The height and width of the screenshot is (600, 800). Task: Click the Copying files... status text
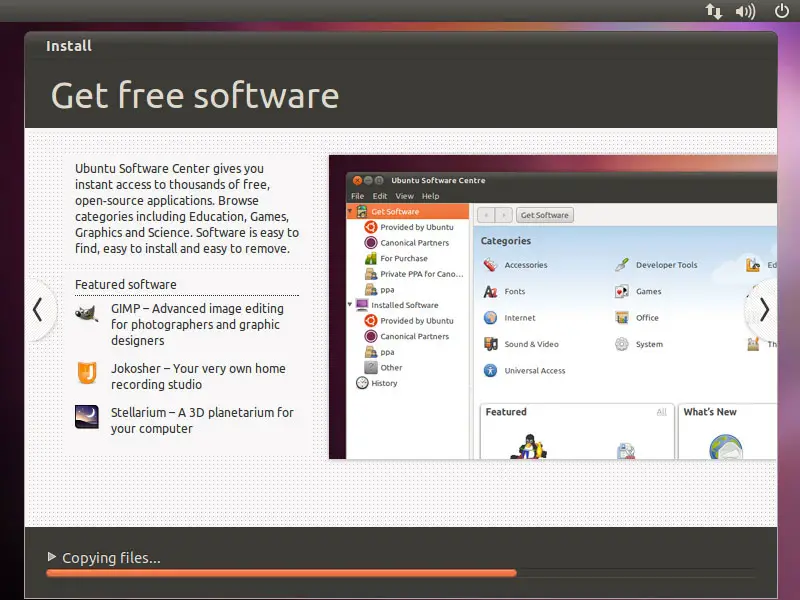coord(111,558)
